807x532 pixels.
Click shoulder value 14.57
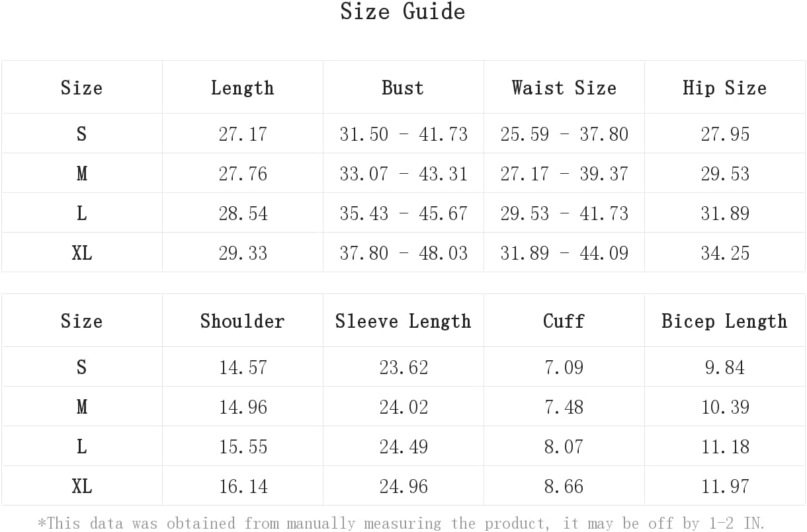(243, 367)
